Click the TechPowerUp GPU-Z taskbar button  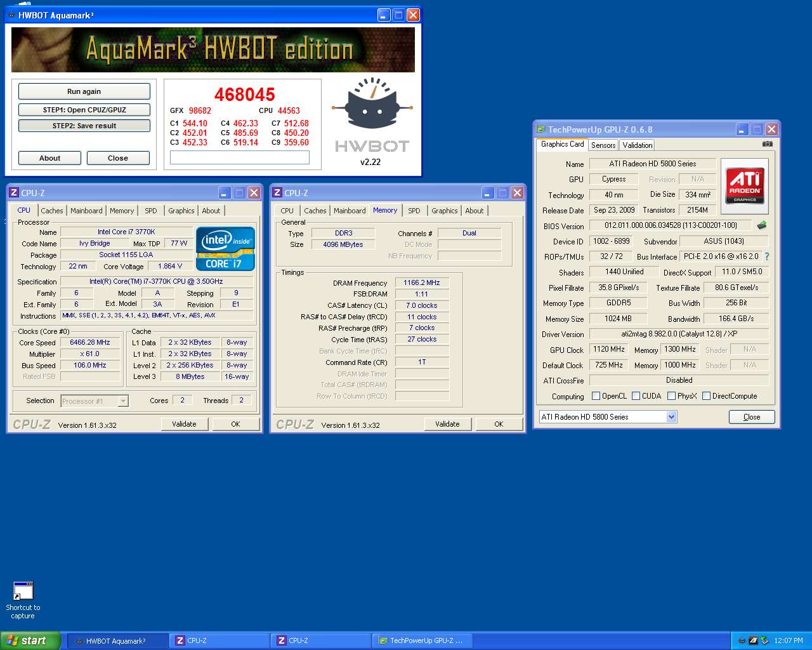(x=422, y=640)
